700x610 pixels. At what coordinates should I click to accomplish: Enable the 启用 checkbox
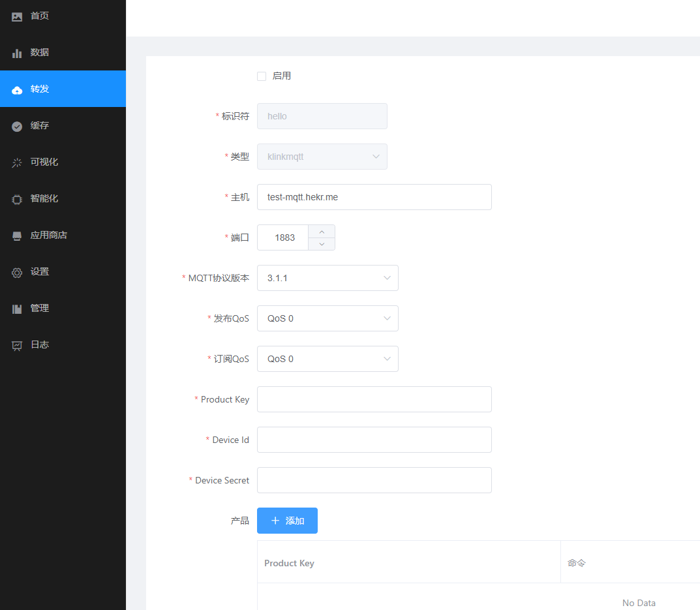click(x=262, y=76)
